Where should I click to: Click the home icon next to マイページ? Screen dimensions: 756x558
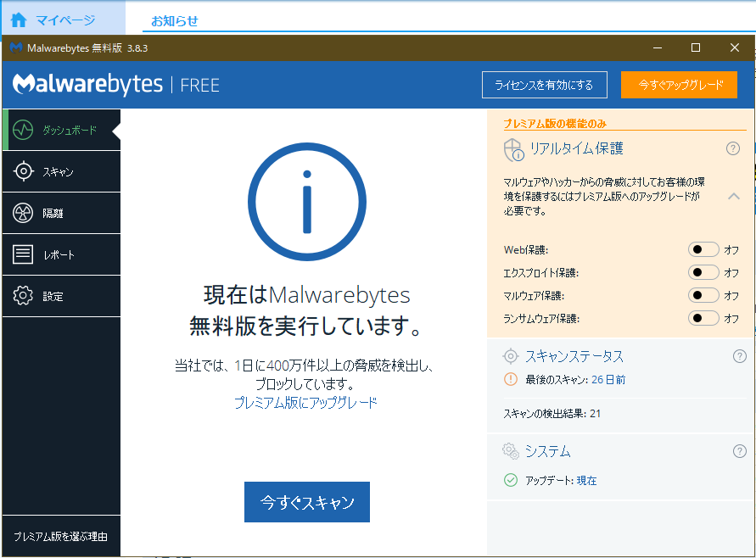(19, 20)
